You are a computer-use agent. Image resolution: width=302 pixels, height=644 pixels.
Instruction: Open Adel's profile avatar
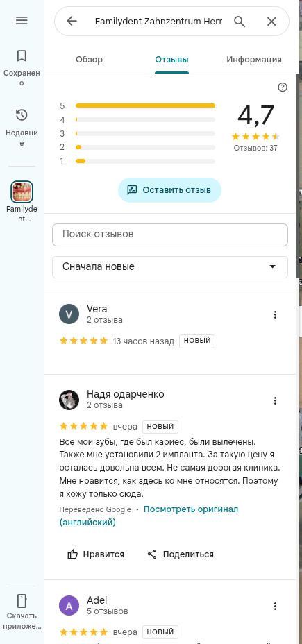(x=69, y=605)
